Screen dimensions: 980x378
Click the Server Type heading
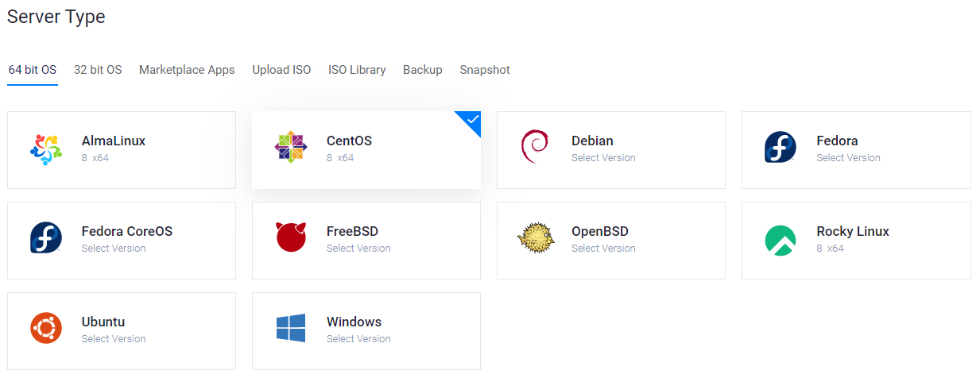pos(56,17)
